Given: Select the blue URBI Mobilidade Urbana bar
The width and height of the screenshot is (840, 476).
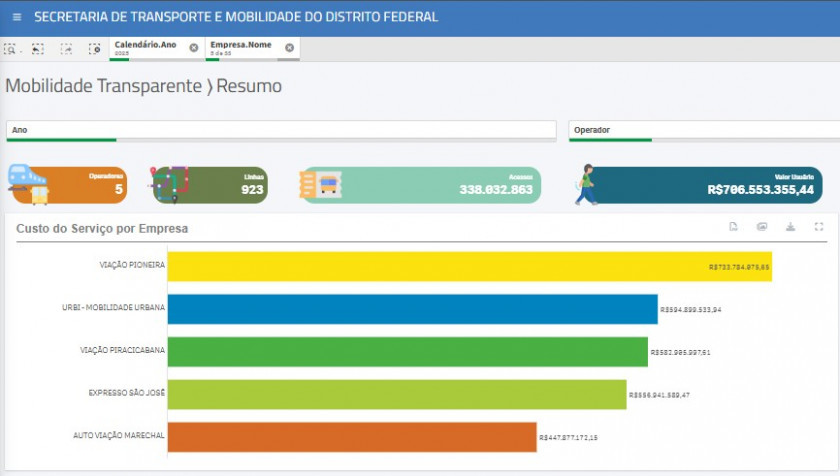Looking at the screenshot, I should click(411, 309).
